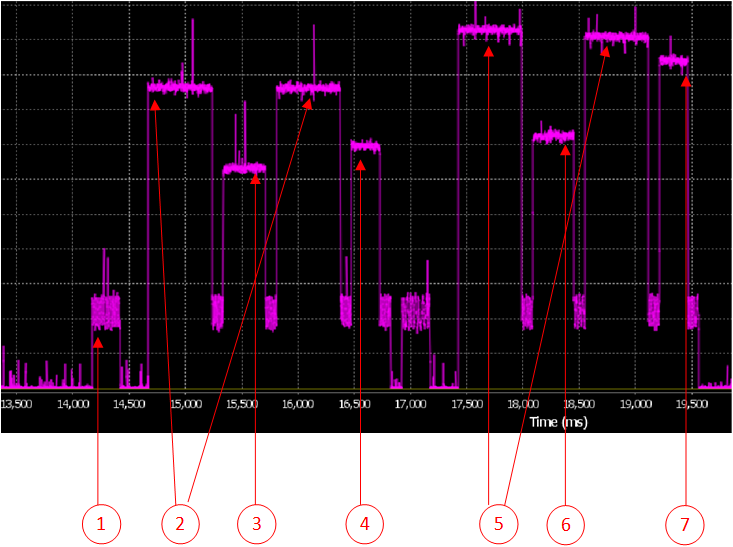Select the 19,500 tick label
Screen dimensions: 733x547
692,404
